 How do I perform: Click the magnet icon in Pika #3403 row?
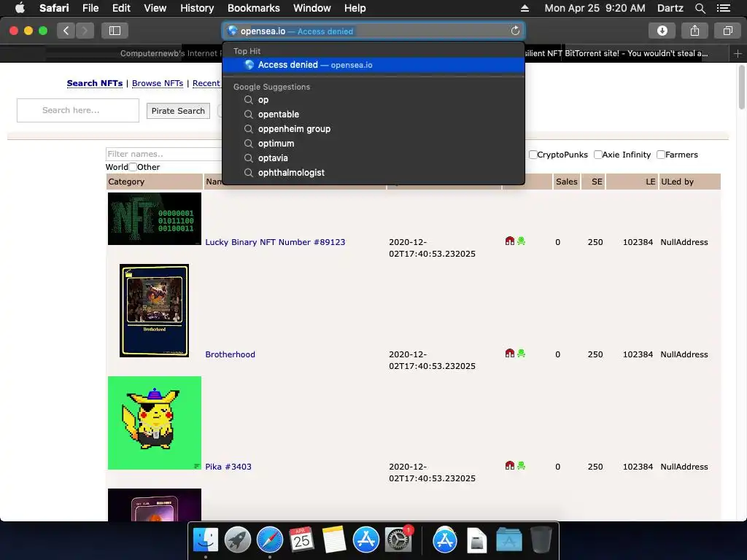pyautogui.click(x=510, y=465)
